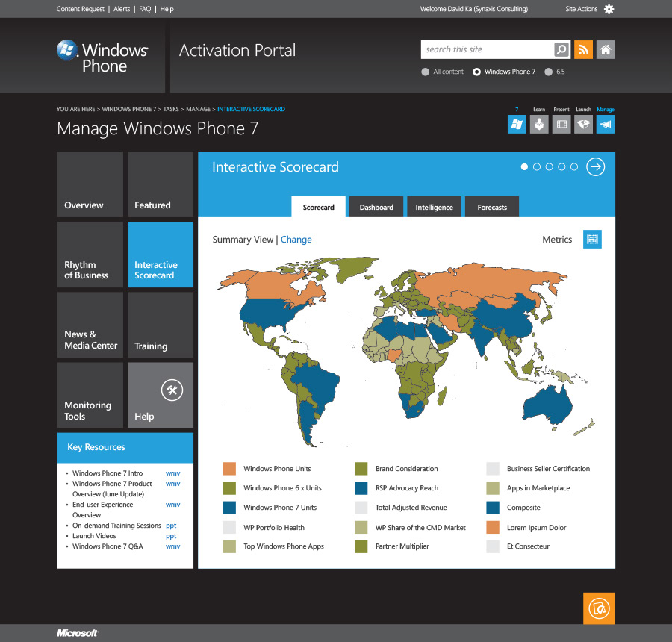
Task: Open the Training tile
Action: pos(161,325)
